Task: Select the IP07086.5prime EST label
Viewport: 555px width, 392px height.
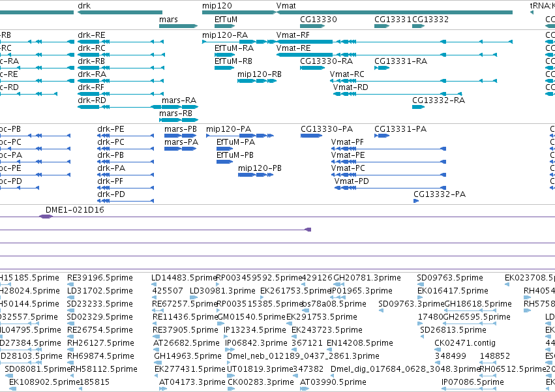Action: point(473,382)
